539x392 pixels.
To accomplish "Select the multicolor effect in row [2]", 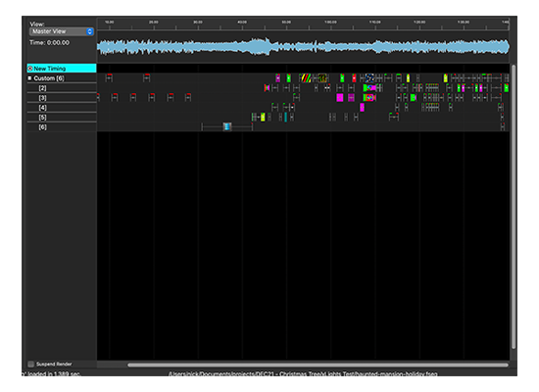I will pos(369,87).
